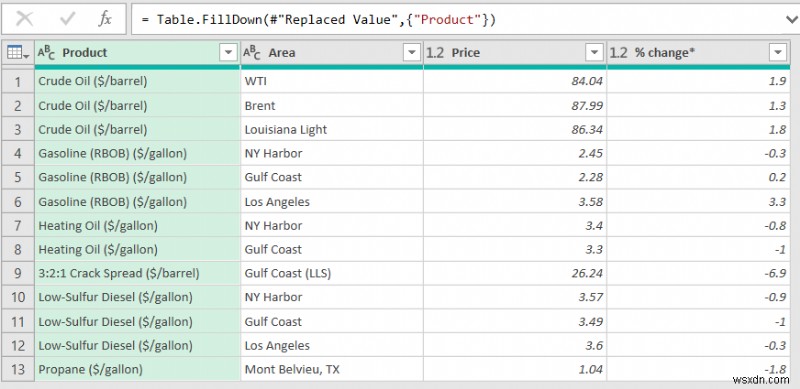Select row number 13
This screenshot has width=800, height=389.
tap(18, 369)
